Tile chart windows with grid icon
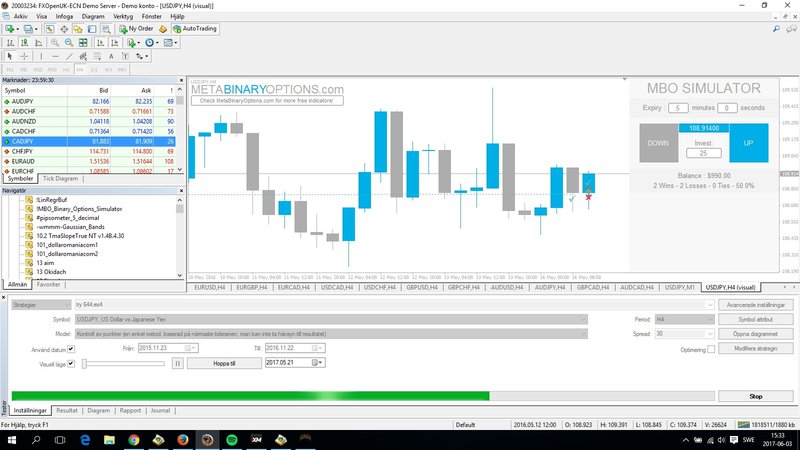This screenshot has height=450, width=800. tap(83, 43)
